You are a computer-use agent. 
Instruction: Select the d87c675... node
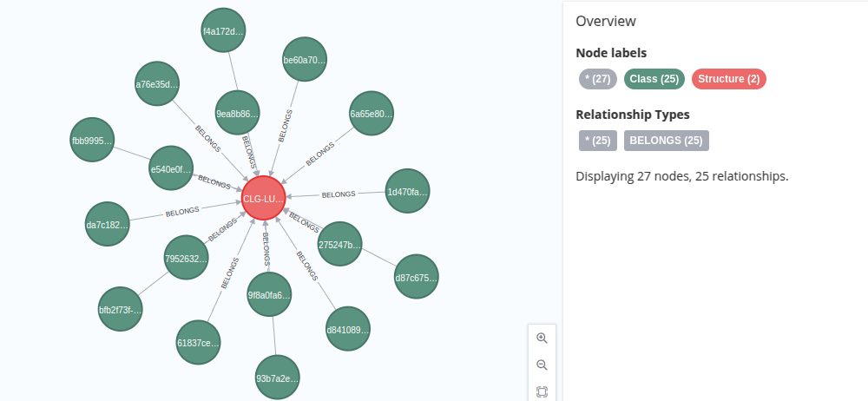[x=417, y=277]
